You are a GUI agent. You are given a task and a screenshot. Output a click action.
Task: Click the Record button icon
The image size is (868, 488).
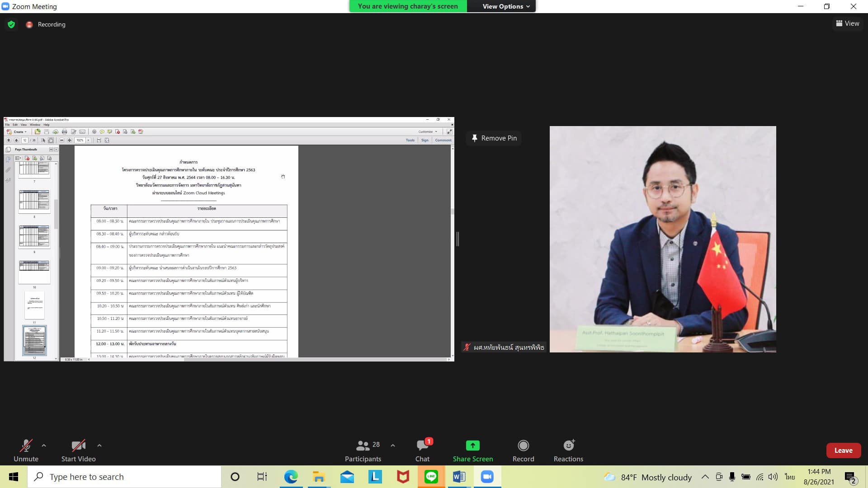pyautogui.click(x=523, y=446)
